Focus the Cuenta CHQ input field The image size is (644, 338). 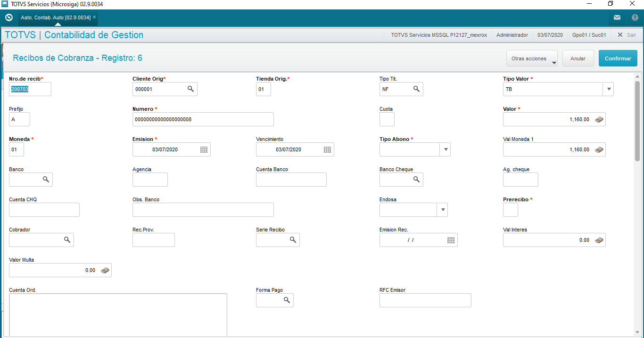tap(44, 210)
